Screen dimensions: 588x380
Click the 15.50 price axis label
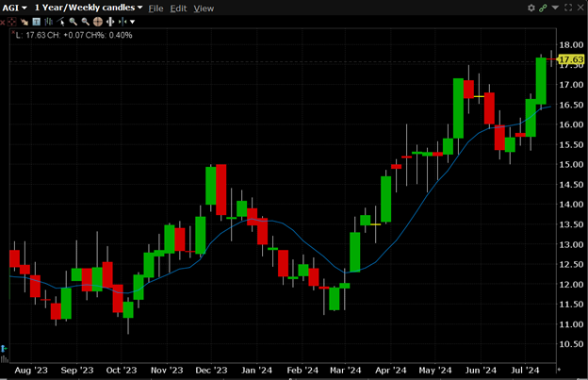click(x=571, y=145)
